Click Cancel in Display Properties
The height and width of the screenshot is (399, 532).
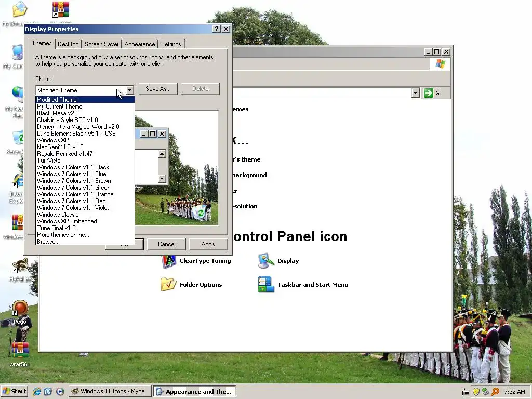[166, 244]
